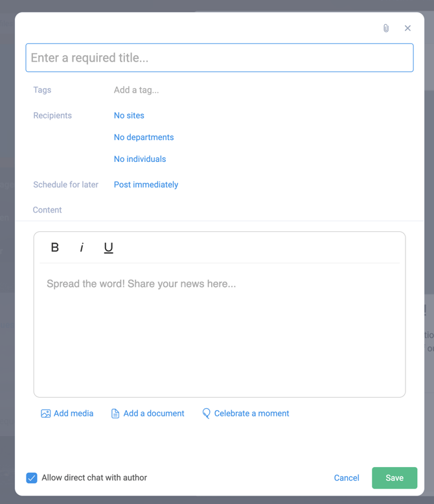
Task: Click the Content label
Action: coord(47,210)
